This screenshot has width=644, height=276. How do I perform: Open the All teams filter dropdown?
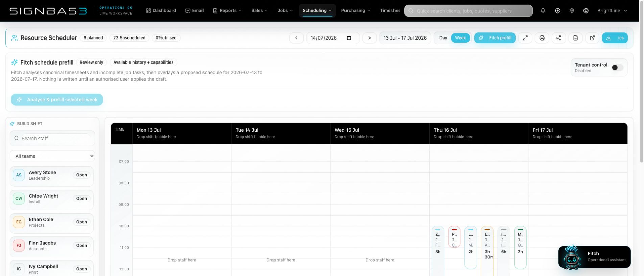[x=52, y=156]
